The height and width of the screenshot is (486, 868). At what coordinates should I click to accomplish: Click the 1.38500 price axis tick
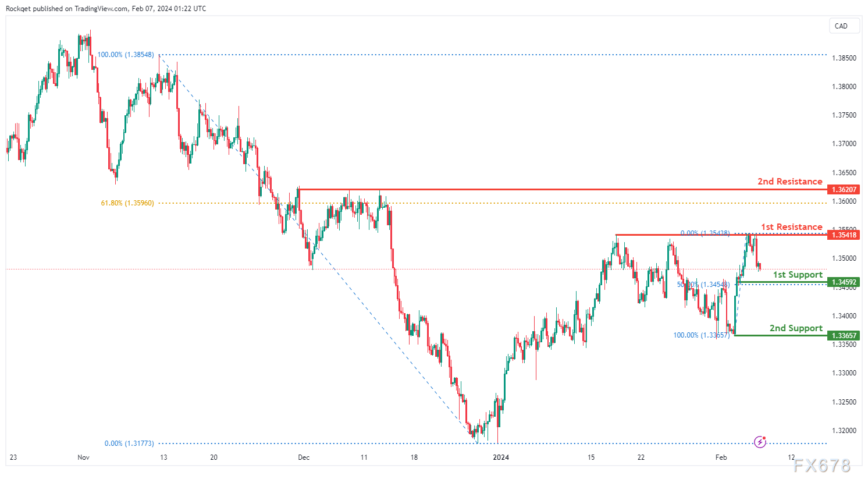844,58
